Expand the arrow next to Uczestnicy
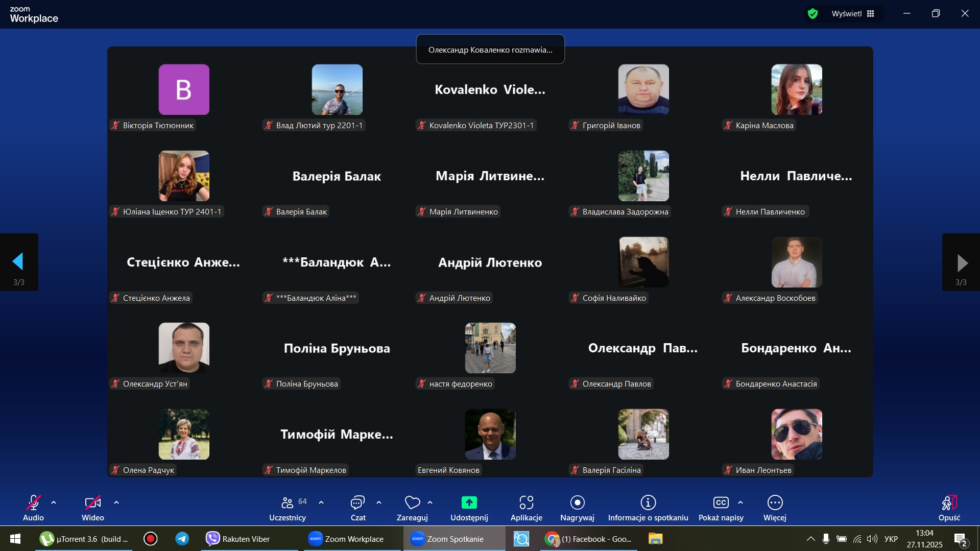 point(321,502)
